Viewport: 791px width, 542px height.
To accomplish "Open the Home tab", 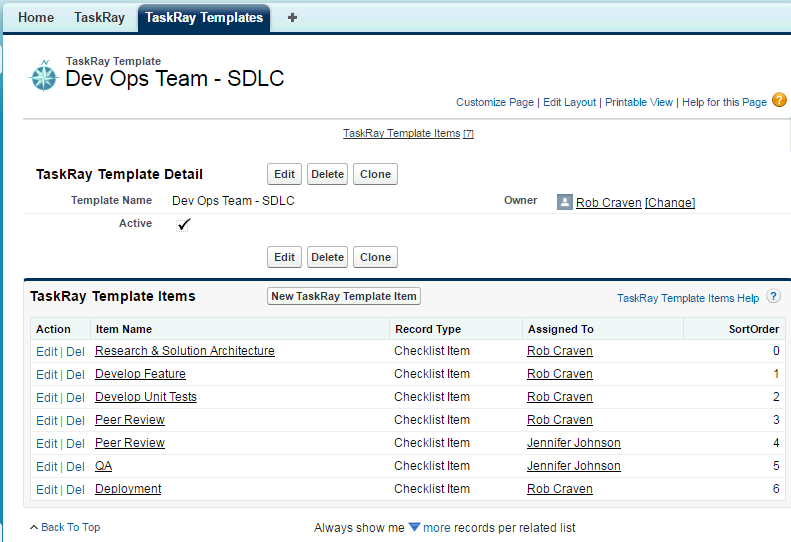I will tap(36, 18).
